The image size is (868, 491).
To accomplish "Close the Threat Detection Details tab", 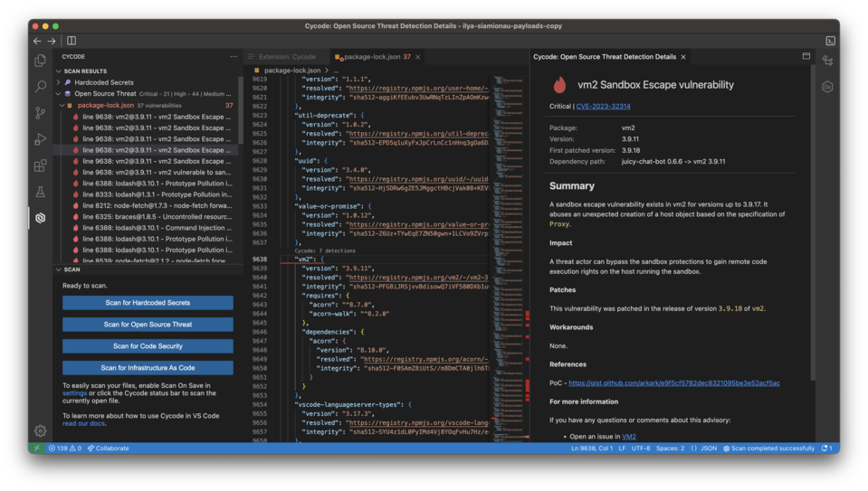I will pos(683,57).
